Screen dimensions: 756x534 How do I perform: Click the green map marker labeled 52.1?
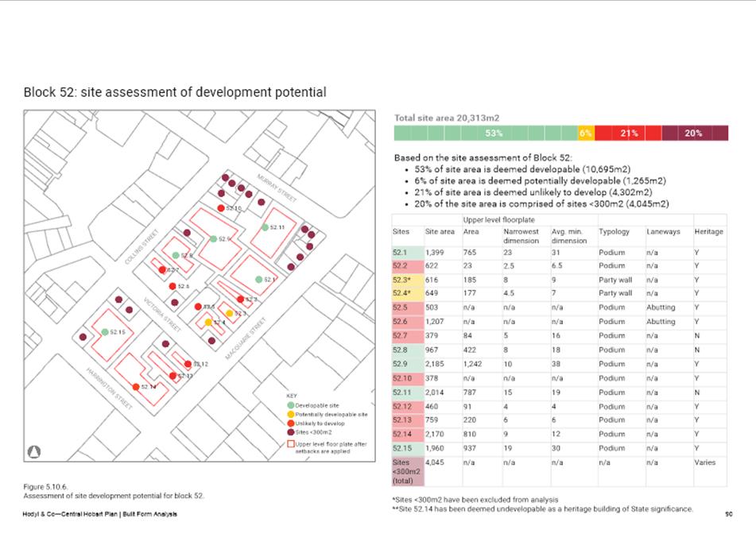[258, 280]
